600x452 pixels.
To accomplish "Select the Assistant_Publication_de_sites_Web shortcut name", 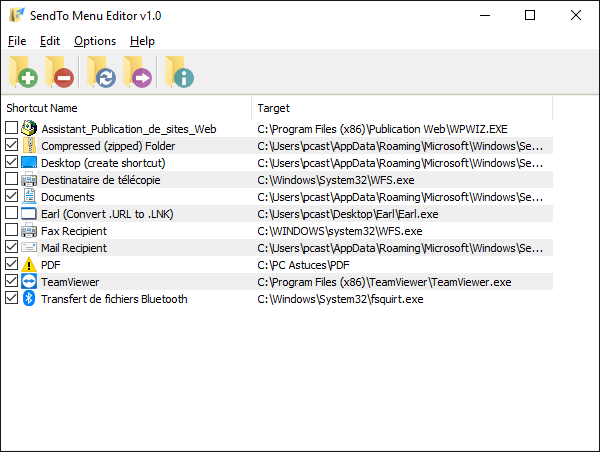I will (x=129, y=129).
